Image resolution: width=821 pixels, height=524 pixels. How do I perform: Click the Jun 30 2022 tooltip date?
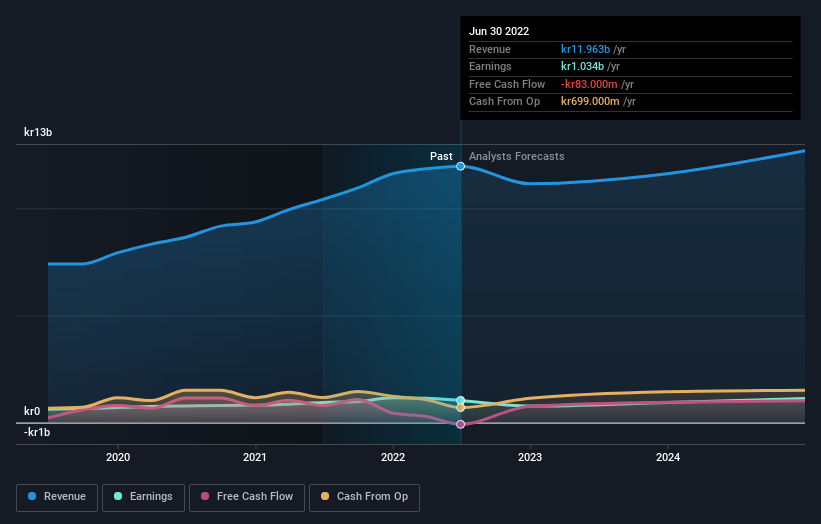click(x=499, y=31)
